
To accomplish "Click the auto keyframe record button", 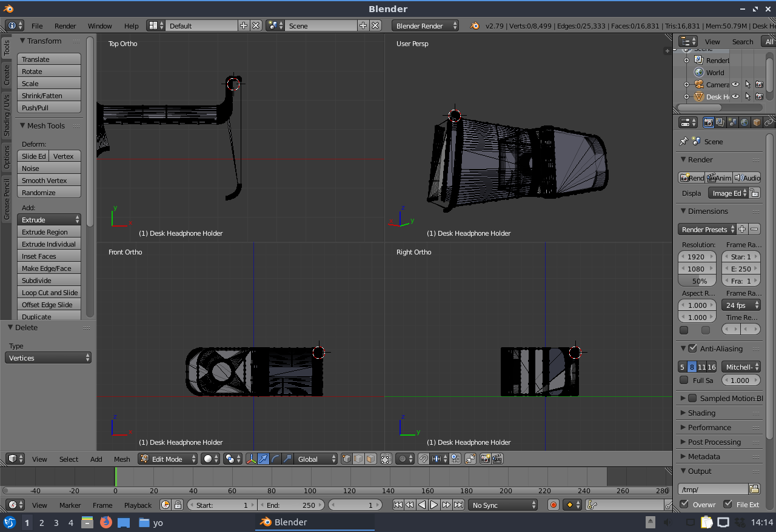I will click(553, 505).
